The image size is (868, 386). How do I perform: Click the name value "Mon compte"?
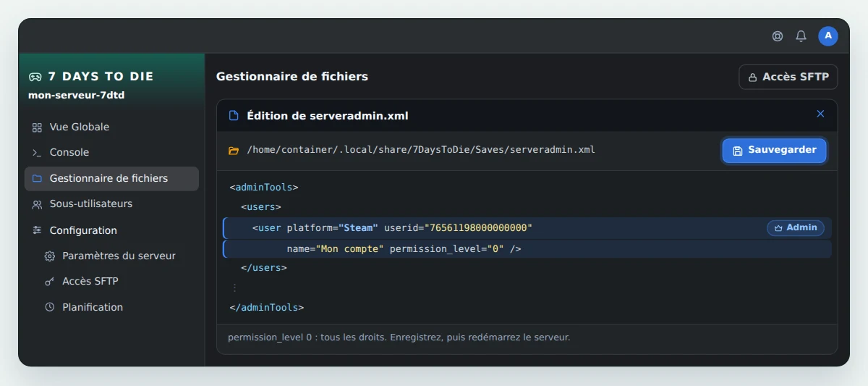click(349, 249)
